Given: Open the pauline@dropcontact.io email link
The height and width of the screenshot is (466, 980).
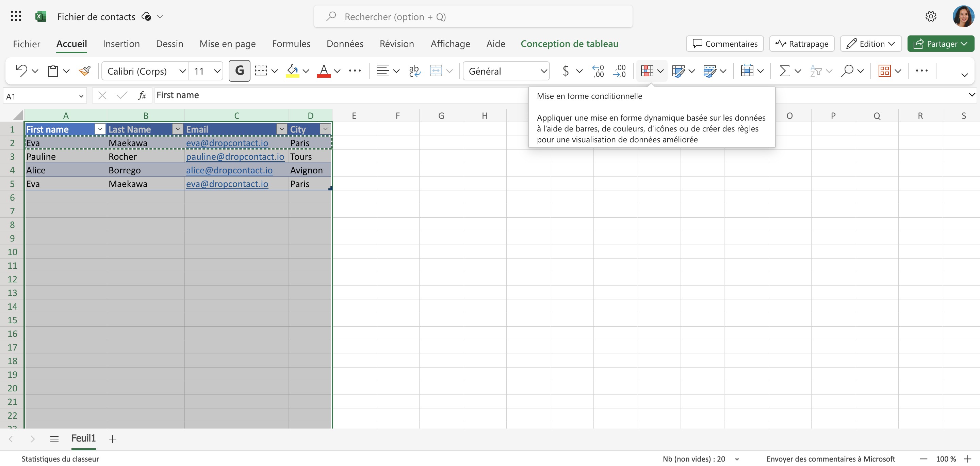Looking at the screenshot, I should tap(235, 157).
